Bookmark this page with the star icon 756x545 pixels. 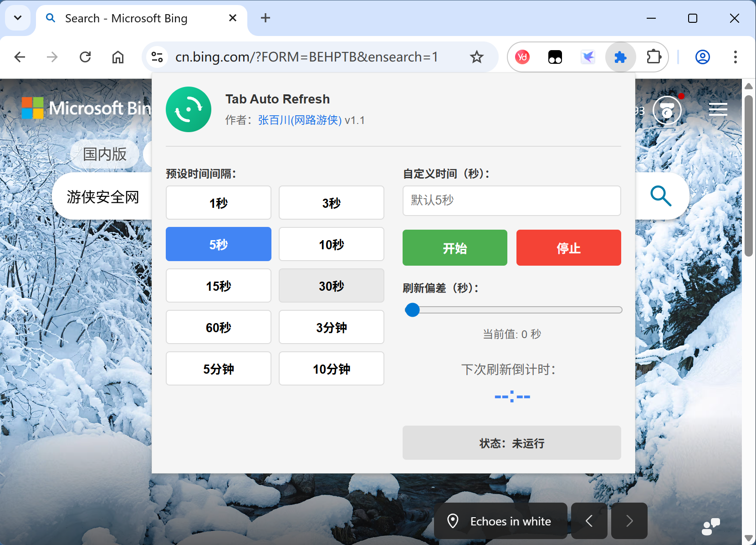(477, 57)
